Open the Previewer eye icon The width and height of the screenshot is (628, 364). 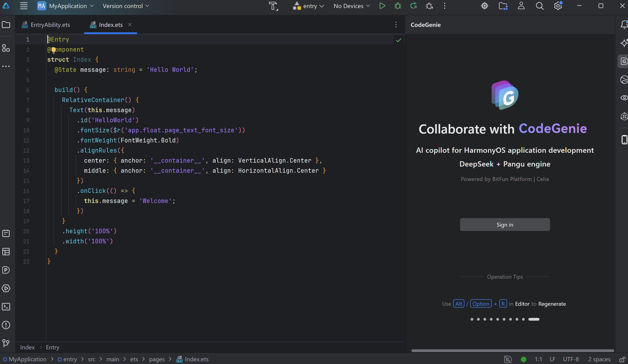point(624,98)
